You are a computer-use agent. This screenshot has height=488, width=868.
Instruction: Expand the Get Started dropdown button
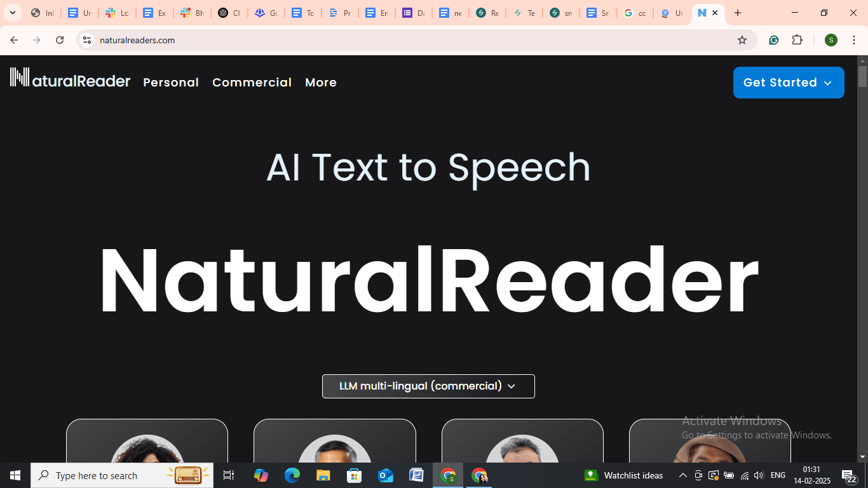789,83
